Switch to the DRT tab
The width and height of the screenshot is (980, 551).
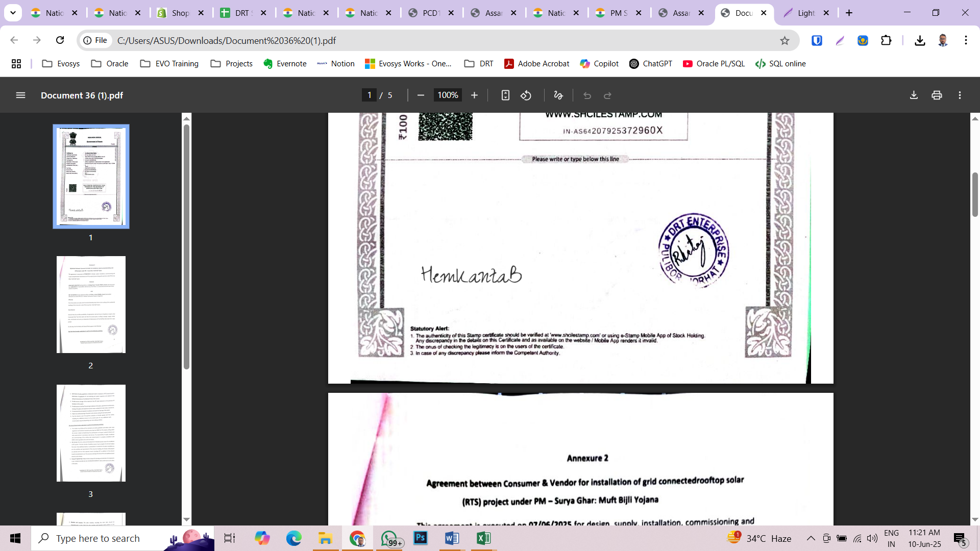243,13
